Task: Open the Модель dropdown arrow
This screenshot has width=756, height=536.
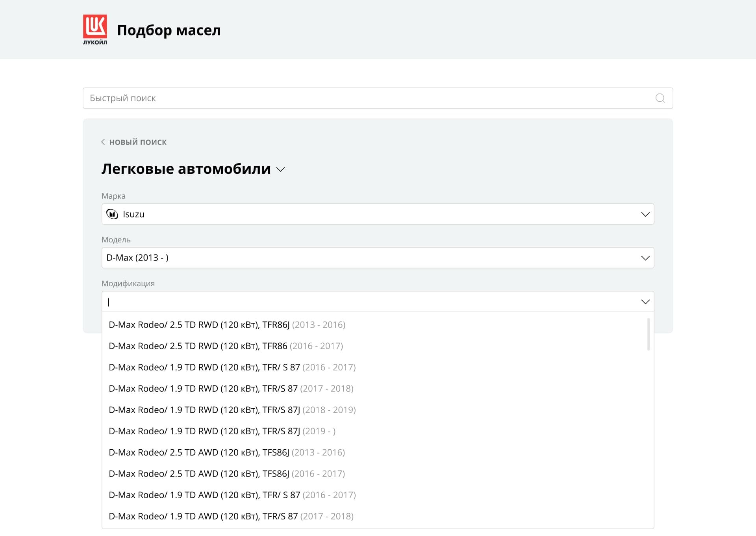Action: pyautogui.click(x=645, y=258)
